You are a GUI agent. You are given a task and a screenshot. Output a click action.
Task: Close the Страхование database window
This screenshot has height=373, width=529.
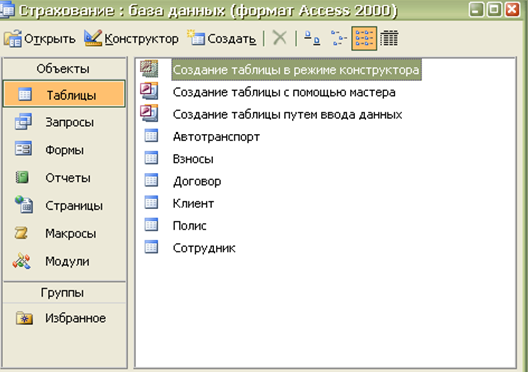coord(512,9)
